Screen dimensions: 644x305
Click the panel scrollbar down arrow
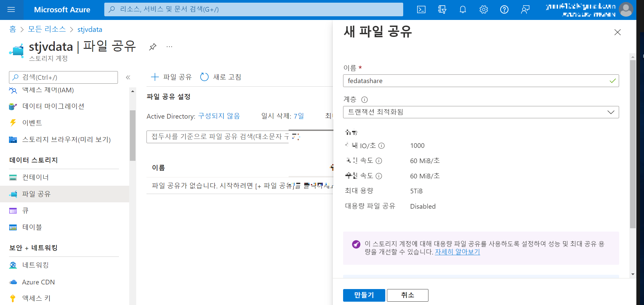point(633,274)
